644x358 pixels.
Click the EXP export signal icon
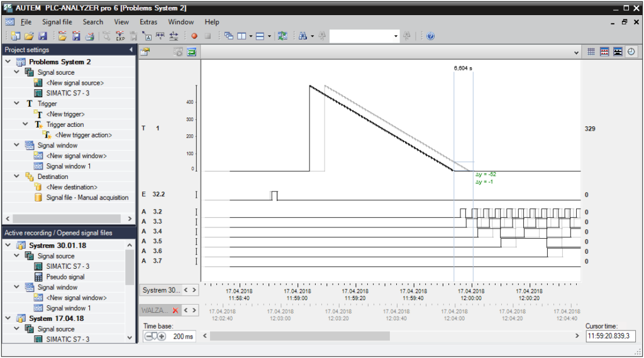click(120, 36)
